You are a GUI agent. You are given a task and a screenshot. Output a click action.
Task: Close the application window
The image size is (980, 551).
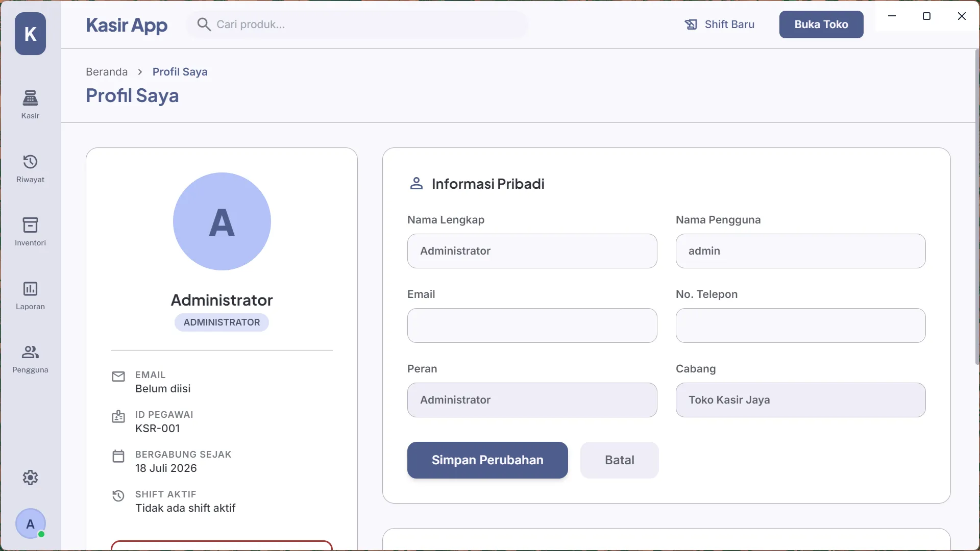[x=962, y=16]
